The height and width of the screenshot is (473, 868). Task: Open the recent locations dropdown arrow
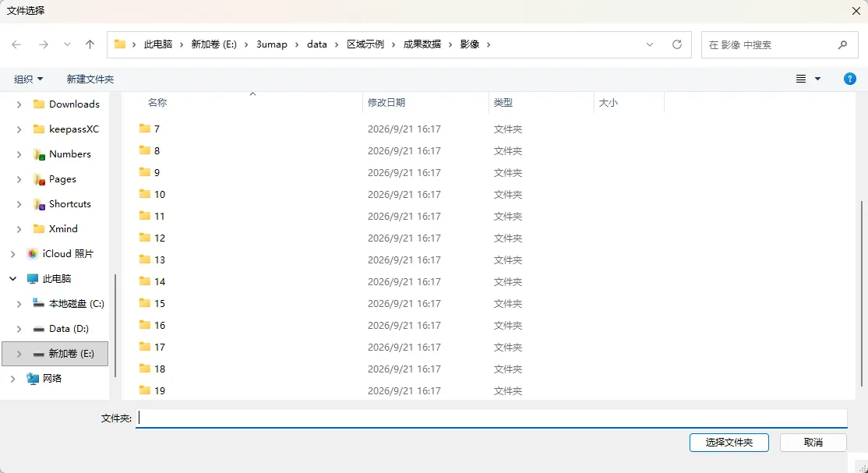pos(67,44)
